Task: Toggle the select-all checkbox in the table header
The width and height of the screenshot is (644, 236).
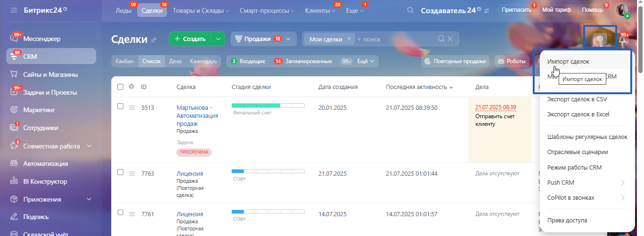Action: [x=120, y=87]
